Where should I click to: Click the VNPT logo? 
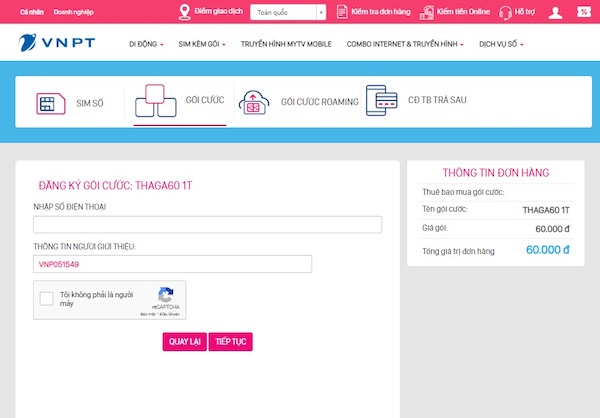[57, 42]
